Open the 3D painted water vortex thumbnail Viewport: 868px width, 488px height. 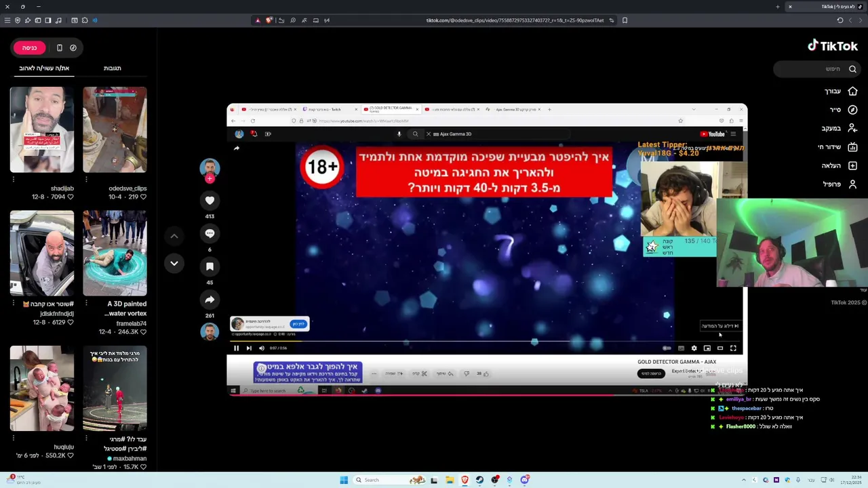pos(115,253)
